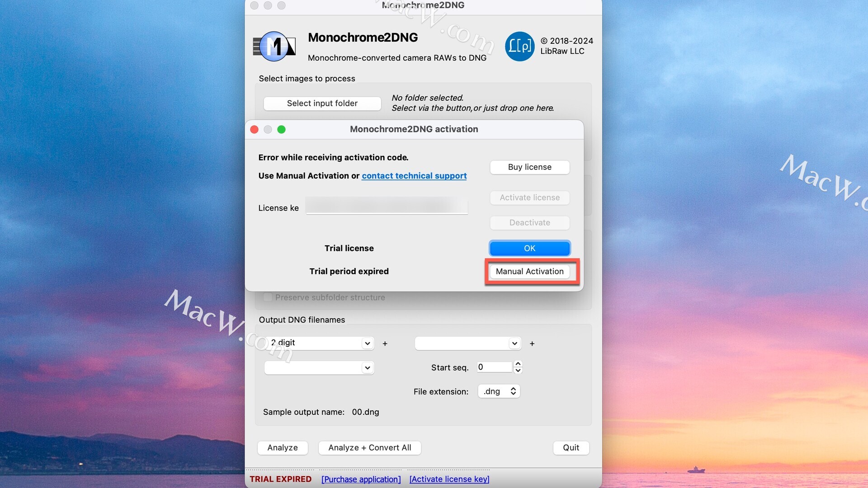Confirm the dialog with OK

coord(529,249)
